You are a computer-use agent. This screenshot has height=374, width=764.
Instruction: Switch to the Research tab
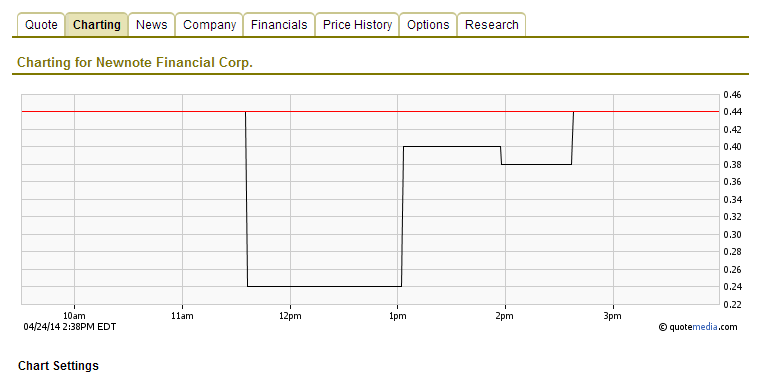[492, 25]
